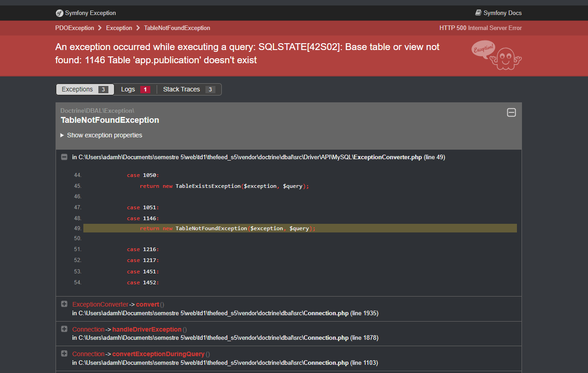Toggle Show exception properties
This screenshot has width=588, height=373.
tap(104, 135)
